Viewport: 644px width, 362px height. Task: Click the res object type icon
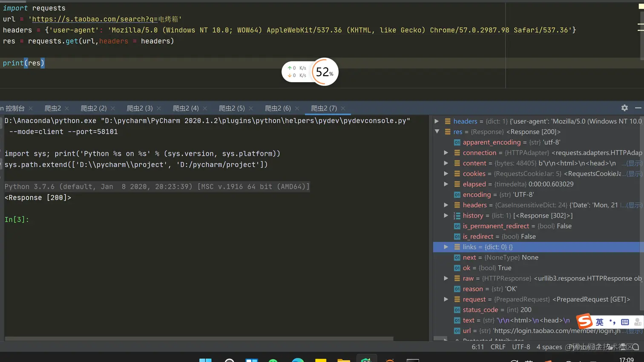(x=448, y=132)
